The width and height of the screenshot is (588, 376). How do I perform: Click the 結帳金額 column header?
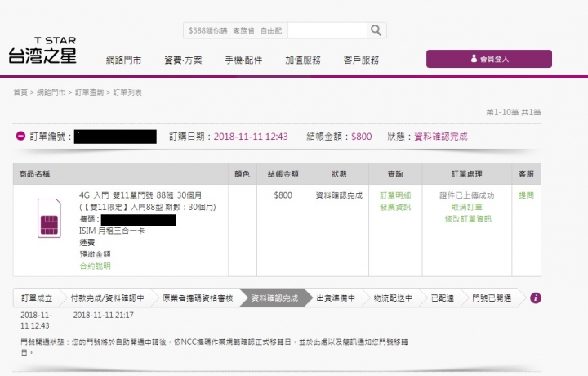coord(283,174)
